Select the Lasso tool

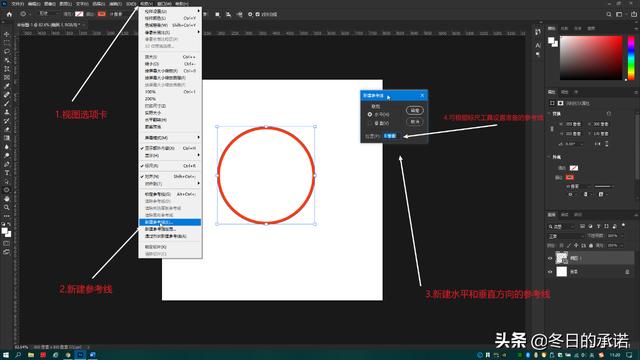[x=7, y=51]
